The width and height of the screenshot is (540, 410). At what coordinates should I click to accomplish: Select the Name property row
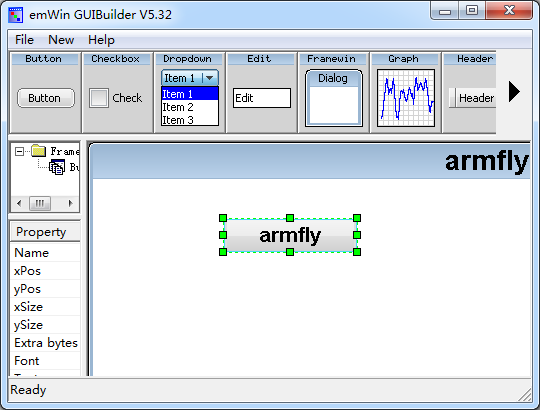[45, 253]
